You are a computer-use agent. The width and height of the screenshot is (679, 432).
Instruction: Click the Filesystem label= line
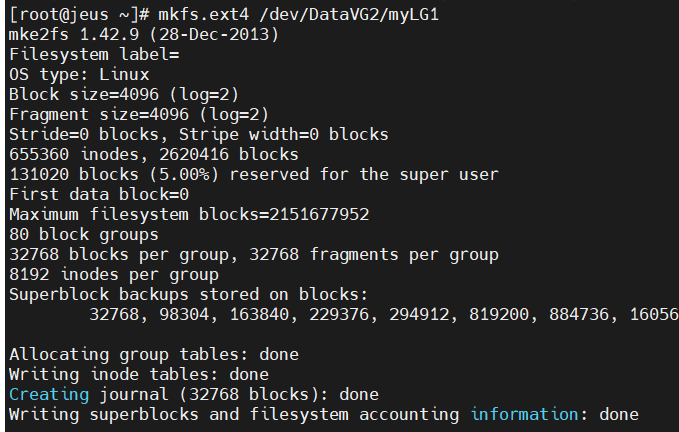pos(94,55)
